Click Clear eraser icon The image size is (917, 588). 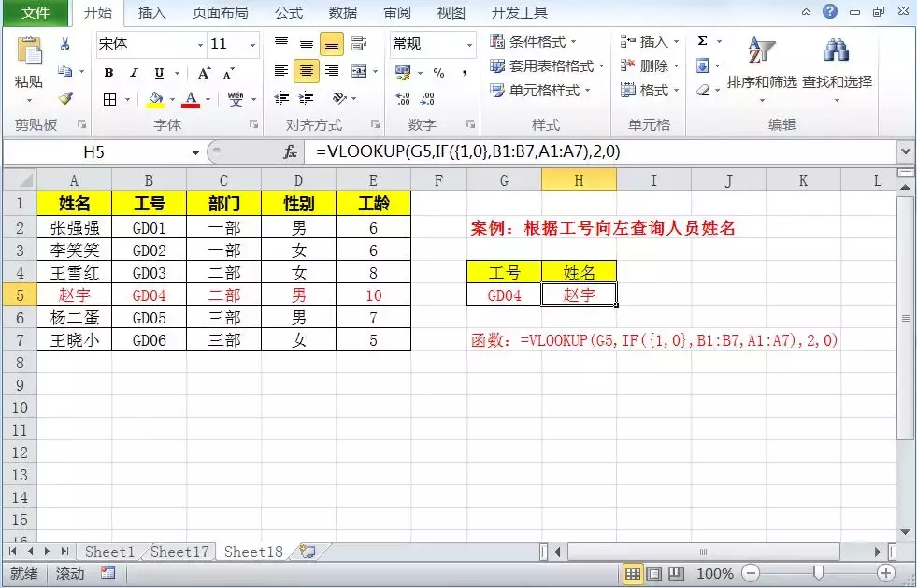point(703,90)
